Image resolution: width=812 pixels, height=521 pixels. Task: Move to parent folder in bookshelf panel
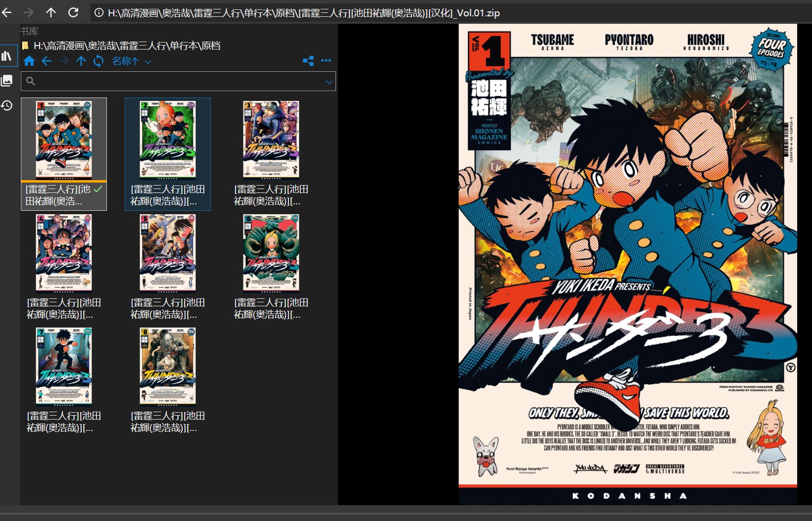point(81,61)
